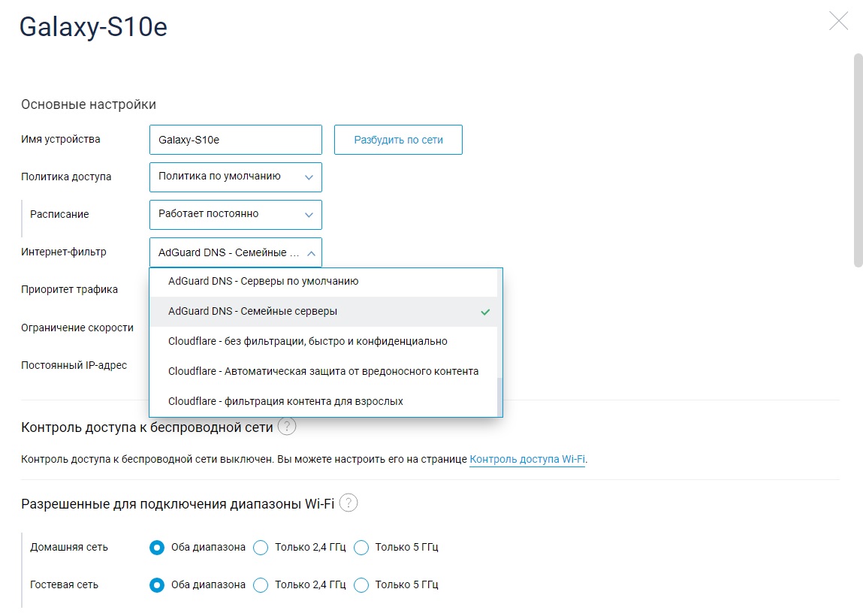Open the Контроль доступа Wi-Fi link
The width and height of the screenshot is (863, 616).
click(x=527, y=460)
